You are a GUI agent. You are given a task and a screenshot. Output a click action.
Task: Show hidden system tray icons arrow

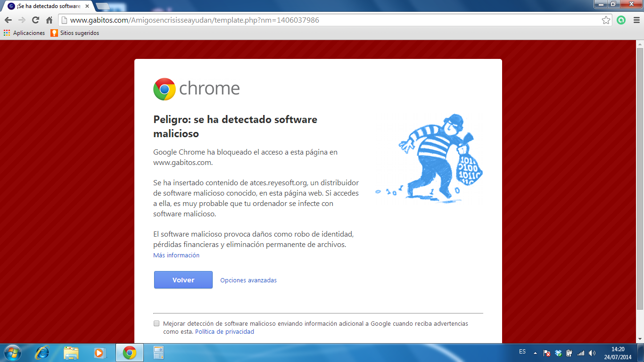[535, 353]
